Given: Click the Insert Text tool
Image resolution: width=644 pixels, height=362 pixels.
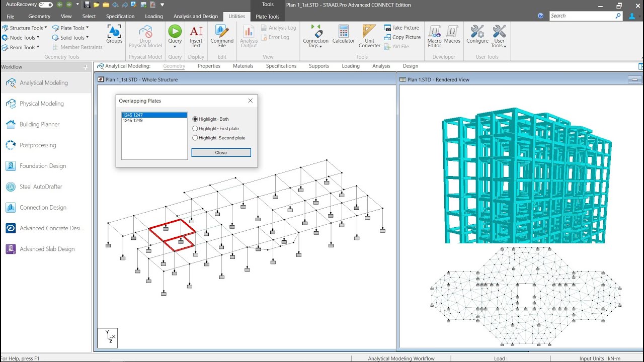Looking at the screenshot, I should [x=196, y=36].
